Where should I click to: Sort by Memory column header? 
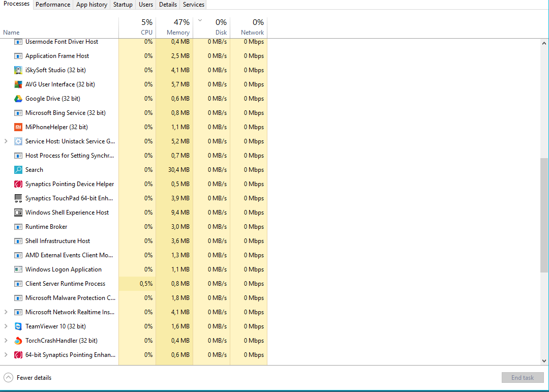pos(174,27)
